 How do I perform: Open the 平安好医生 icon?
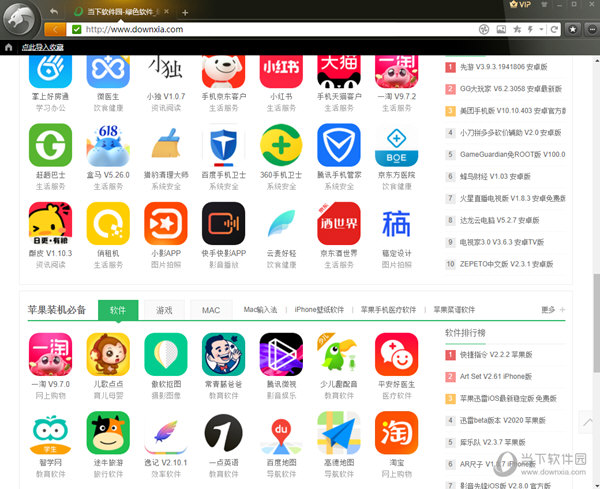pyautogui.click(x=396, y=354)
